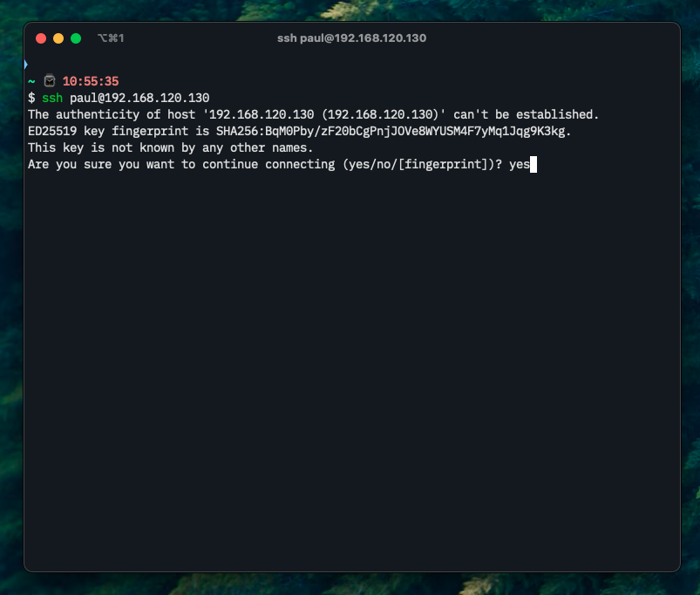Minimize the terminal with the yellow button
The width and height of the screenshot is (700, 595).
[x=58, y=38]
